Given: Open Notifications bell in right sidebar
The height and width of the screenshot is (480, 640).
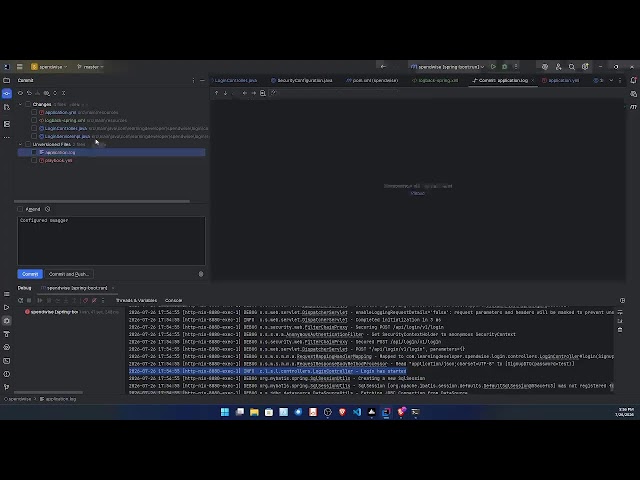Looking at the screenshot, I should 633,80.
